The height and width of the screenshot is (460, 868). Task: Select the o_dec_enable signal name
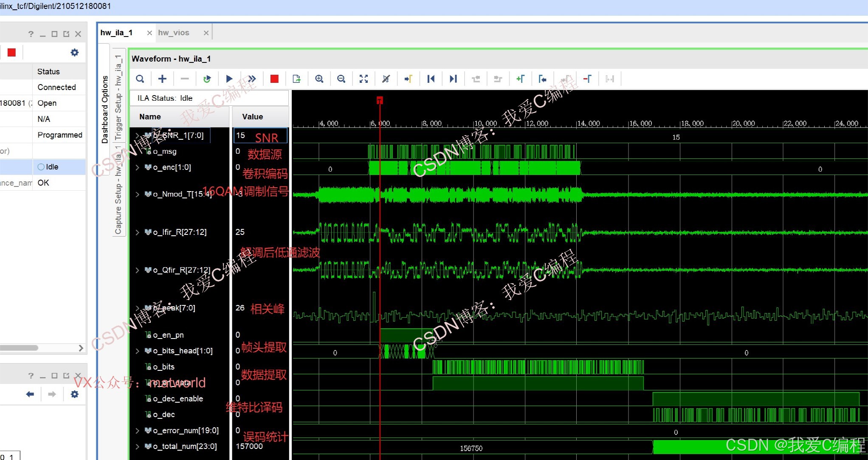pyautogui.click(x=178, y=399)
